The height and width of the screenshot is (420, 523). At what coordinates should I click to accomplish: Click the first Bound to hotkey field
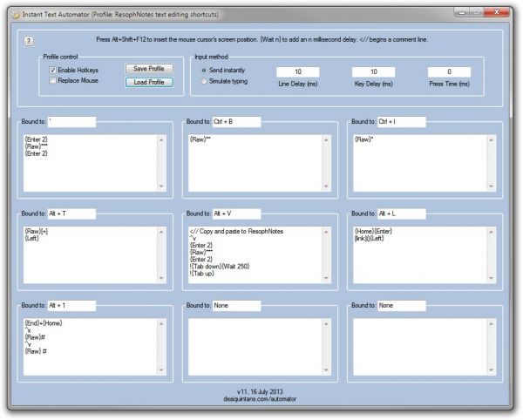coord(71,122)
